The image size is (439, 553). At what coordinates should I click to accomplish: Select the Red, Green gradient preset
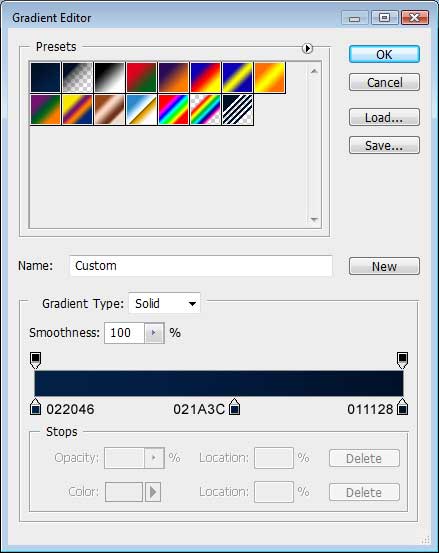pos(141,77)
